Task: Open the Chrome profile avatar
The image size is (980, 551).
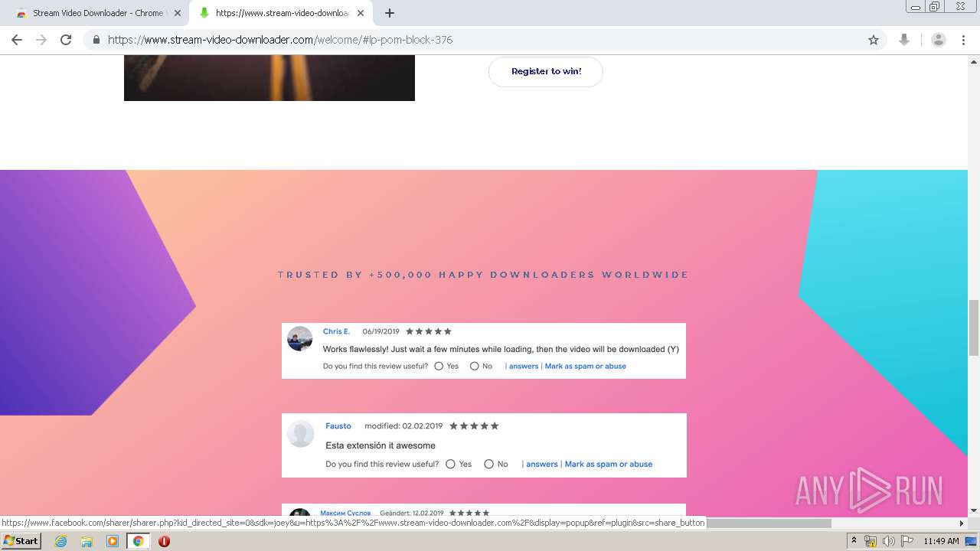Action: point(939,40)
